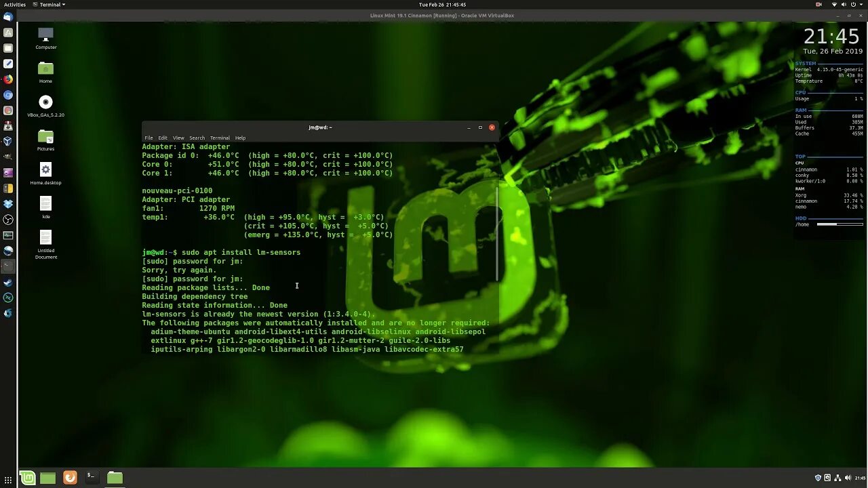Open the top bar clock calendar
This screenshot has height=488, width=868.
coord(442,4)
